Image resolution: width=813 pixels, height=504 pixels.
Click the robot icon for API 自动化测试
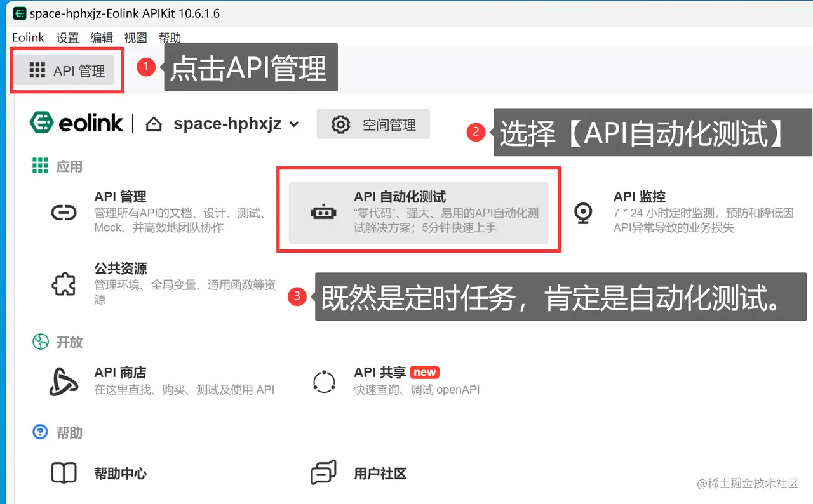click(323, 213)
